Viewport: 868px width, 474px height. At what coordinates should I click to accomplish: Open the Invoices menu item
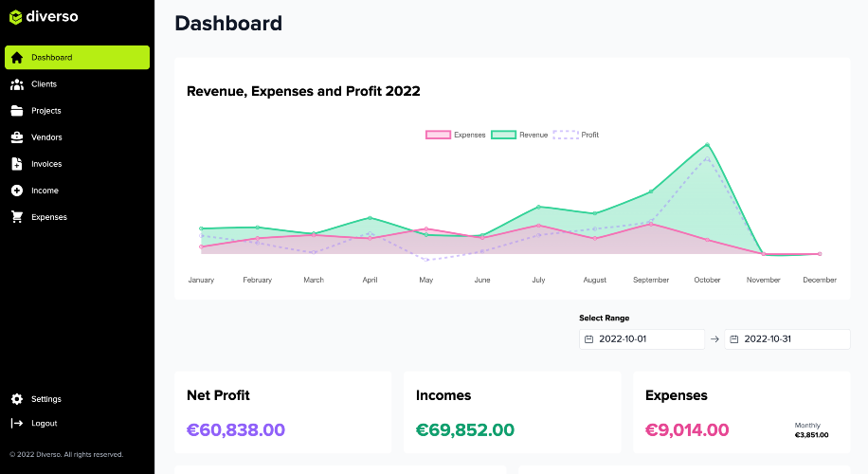pos(46,164)
